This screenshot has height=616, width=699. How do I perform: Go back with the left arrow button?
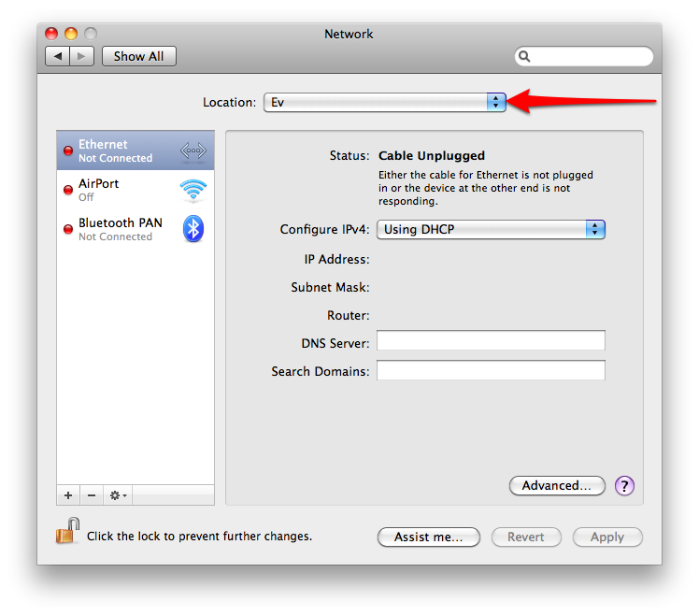click(x=58, y=57)
